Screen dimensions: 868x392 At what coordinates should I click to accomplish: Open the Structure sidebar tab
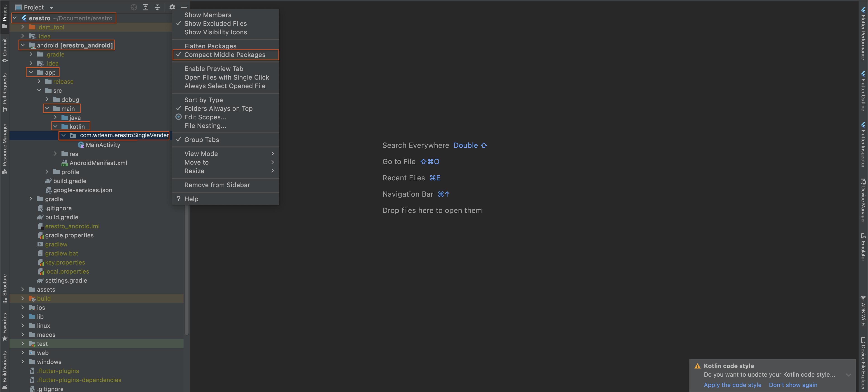click(x=5, y=288)
